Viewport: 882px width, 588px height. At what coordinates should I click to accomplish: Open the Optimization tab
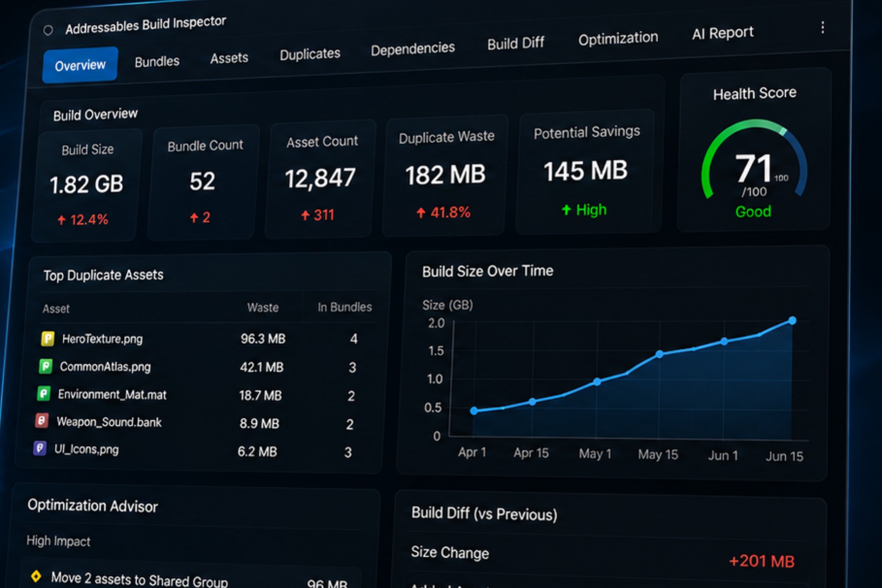[x=618, y=38]
